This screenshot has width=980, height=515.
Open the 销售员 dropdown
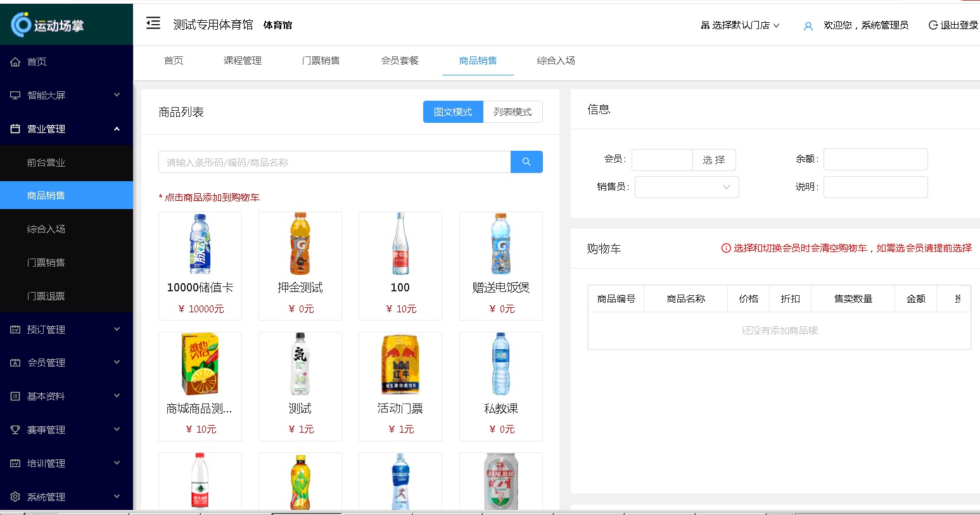687,187
